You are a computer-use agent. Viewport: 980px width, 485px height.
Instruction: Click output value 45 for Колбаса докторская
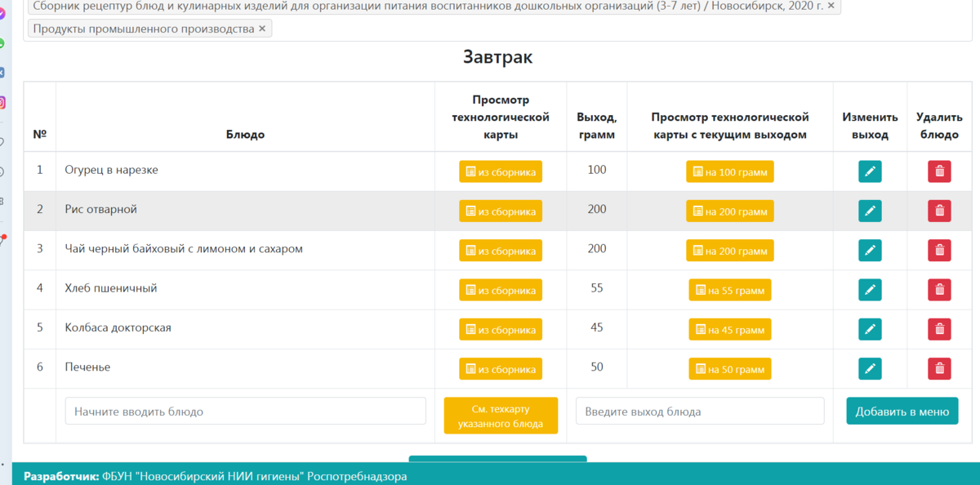tap(597, 327)
